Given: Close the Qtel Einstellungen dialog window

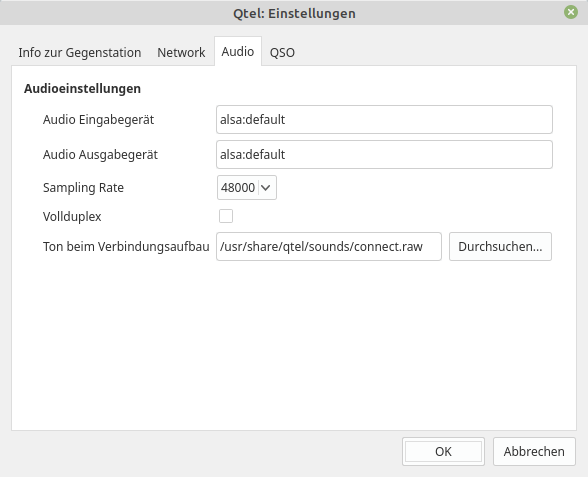Looking at the screenshot, I should [571, 12].
